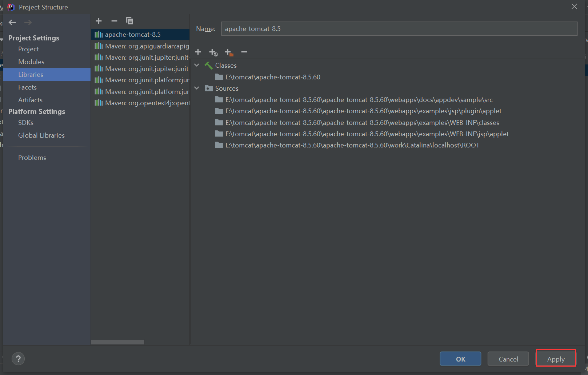Viewport: 588px width, 375px height.
Task: Open SDKs platform settings
Action: tap(26, 123)
